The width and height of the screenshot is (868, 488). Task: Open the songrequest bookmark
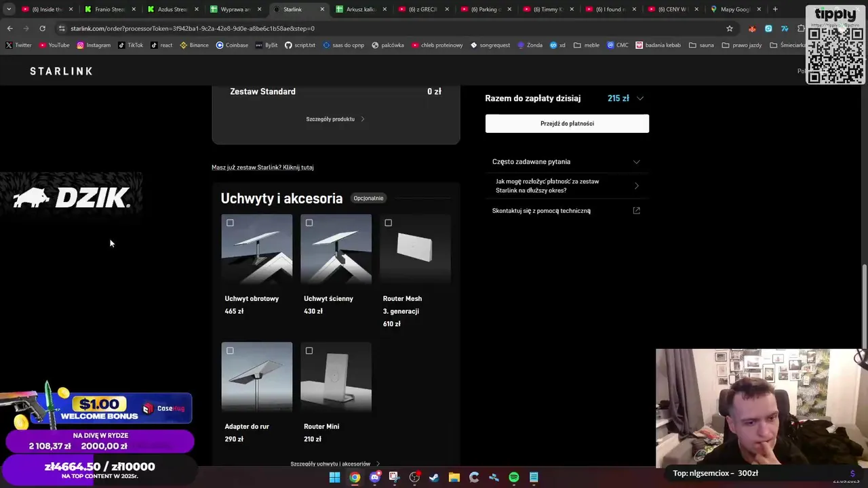pos(490,45)
